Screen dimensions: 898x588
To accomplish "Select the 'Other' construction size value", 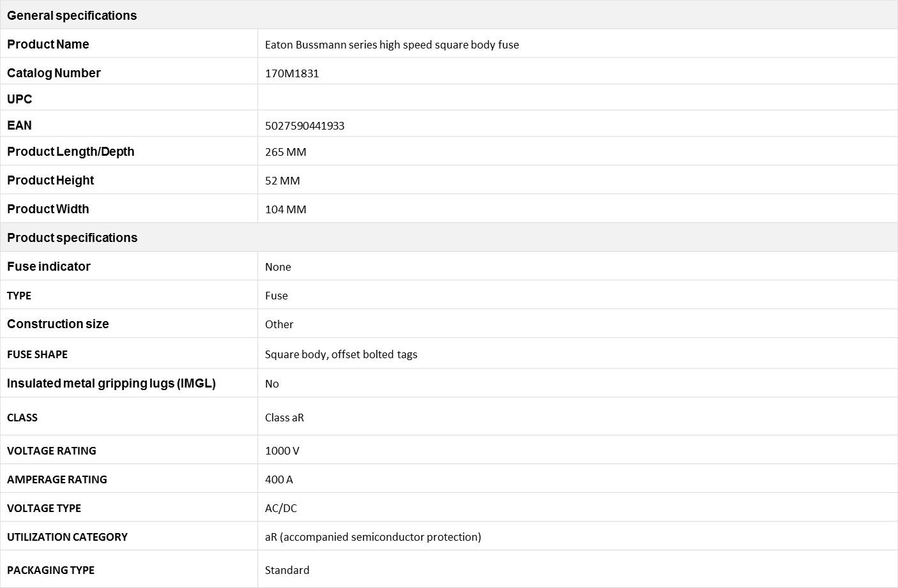I will tap(279, 324).
